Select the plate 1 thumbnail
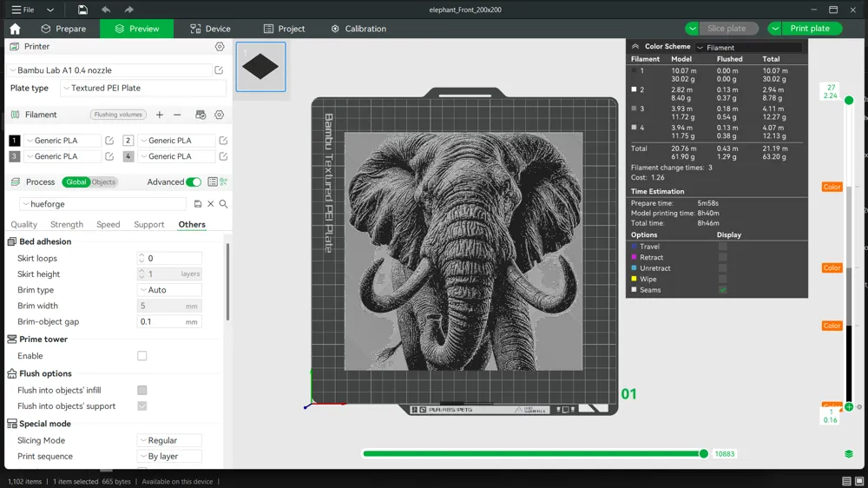This screenshot has height=488, width=868. pyautogui.click(x=260, y=67)
